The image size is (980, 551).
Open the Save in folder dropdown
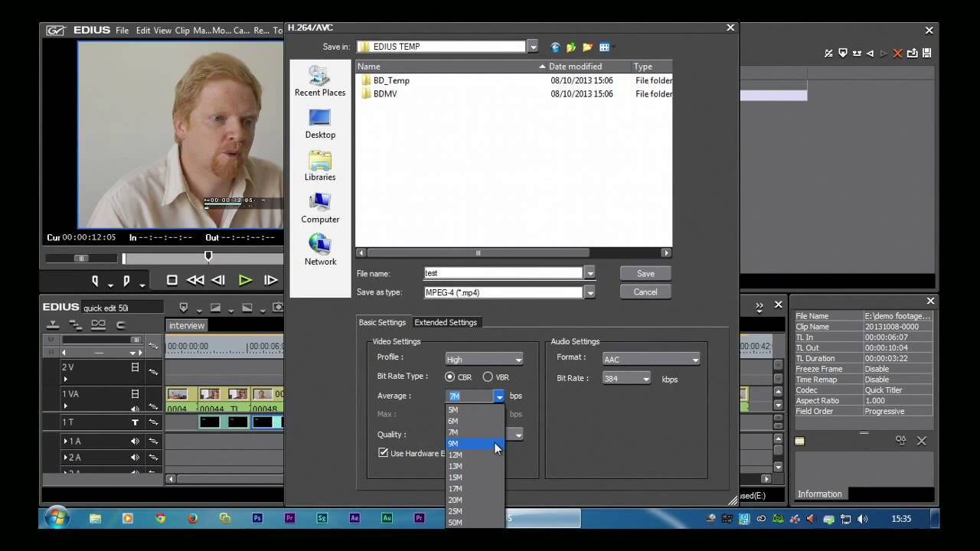532,47
